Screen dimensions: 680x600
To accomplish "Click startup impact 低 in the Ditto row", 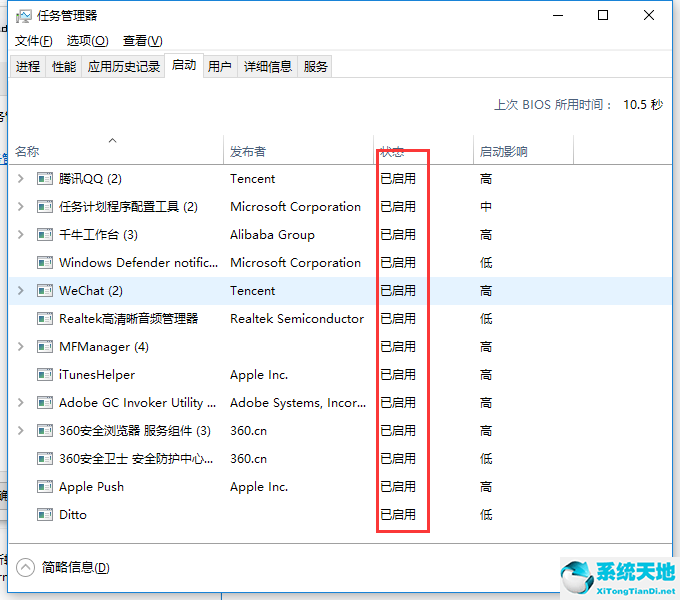I will click(486, 515).
